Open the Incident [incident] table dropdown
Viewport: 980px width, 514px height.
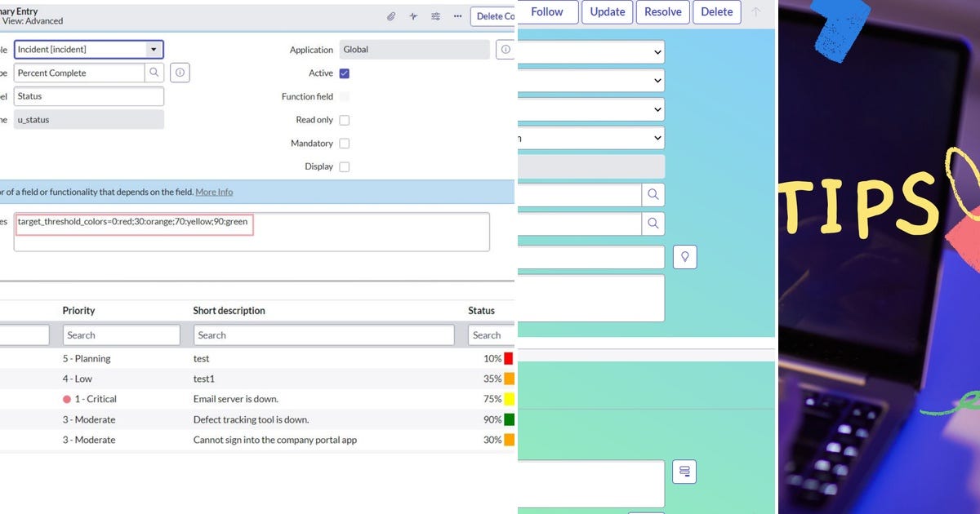click(153, 49)
